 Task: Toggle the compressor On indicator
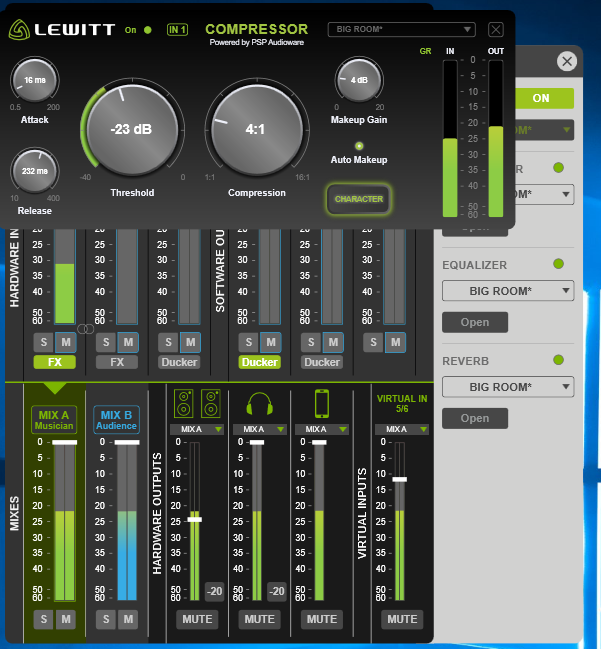147,30
